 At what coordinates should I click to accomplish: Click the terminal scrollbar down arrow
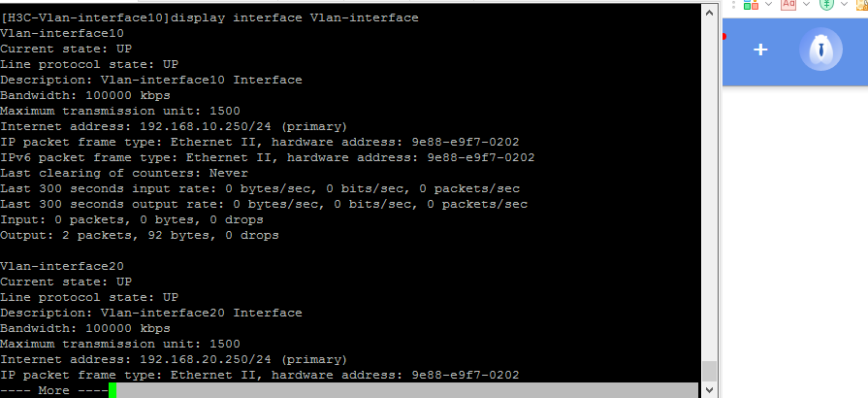[709, 389]
